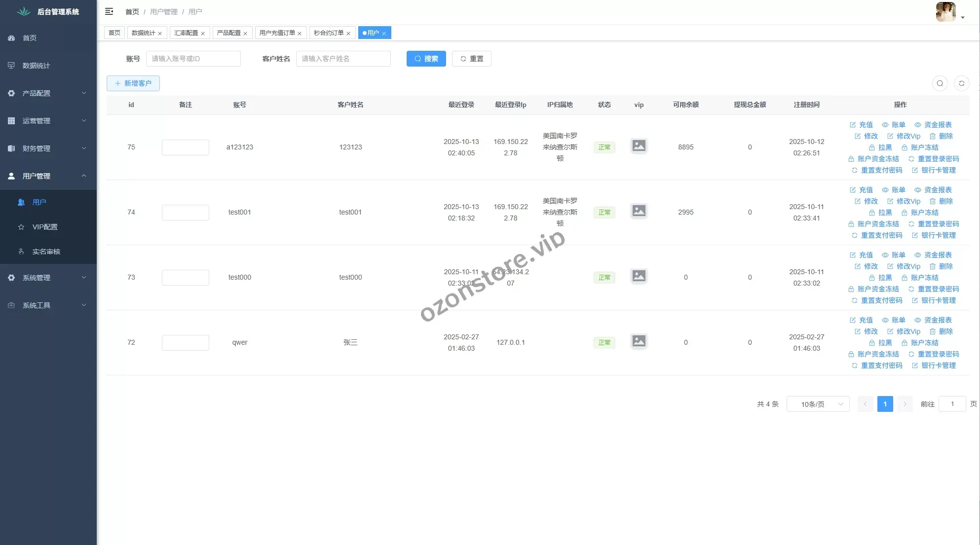Viewport: 980px width, 545px height.
Task: Open VIP配置 in sidebar
Action: (x=45, y=227)
